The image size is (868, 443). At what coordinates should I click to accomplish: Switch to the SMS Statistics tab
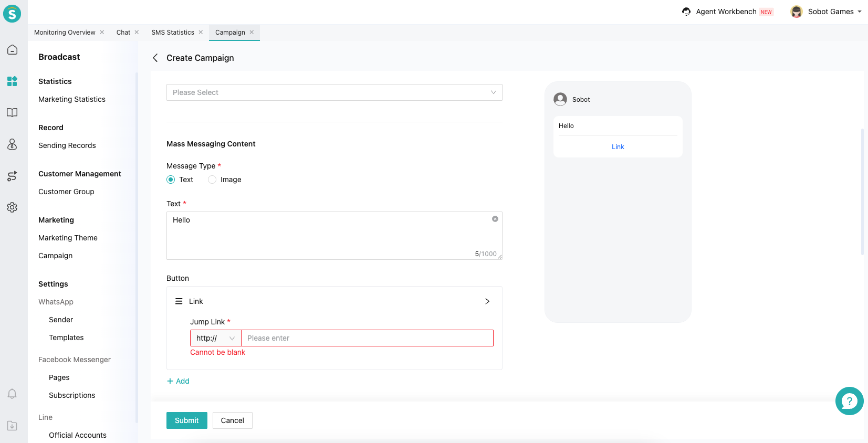[x=173, y=33]
